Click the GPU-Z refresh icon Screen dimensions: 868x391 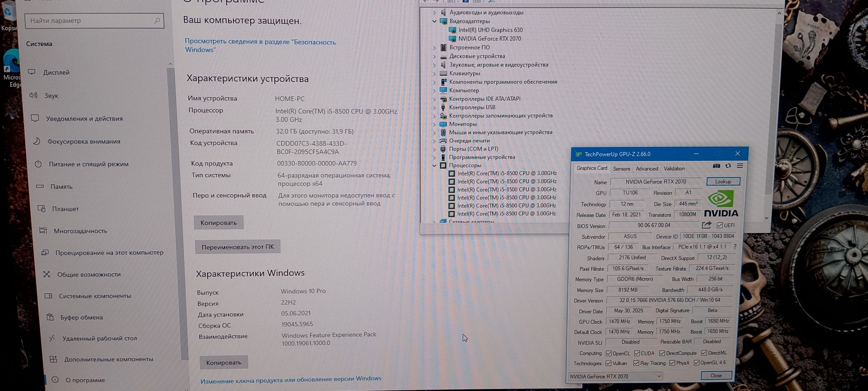(x=728, y=166)
